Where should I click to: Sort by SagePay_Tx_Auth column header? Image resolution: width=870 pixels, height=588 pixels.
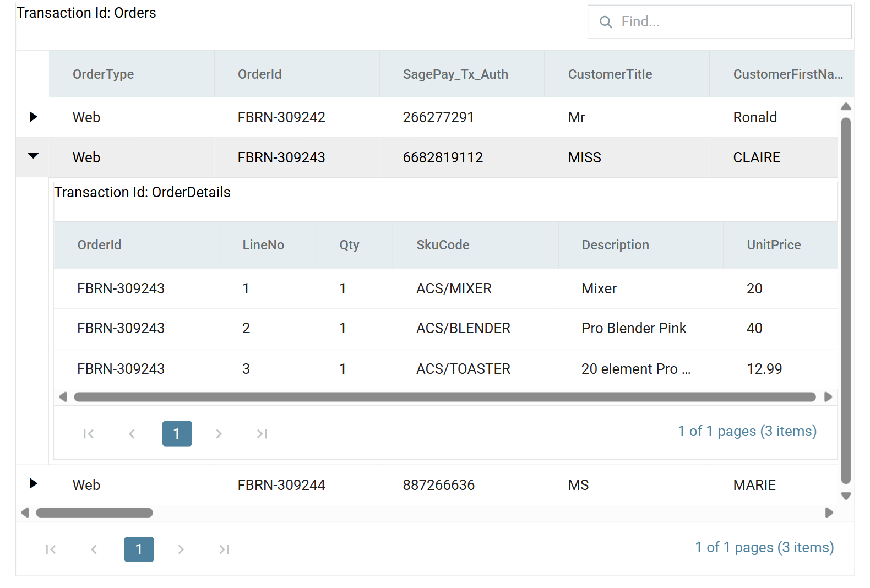tap(462, 74)
